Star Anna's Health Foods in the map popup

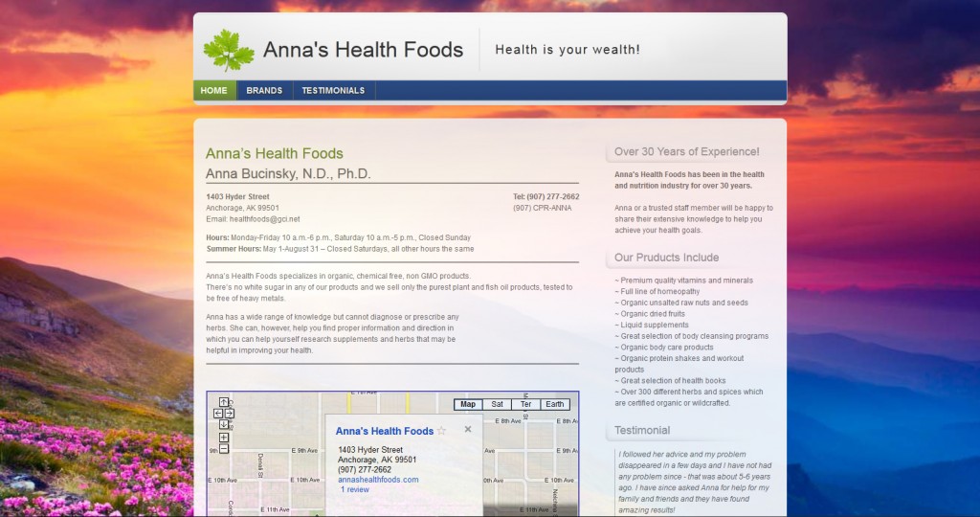(x=441, y=431)
